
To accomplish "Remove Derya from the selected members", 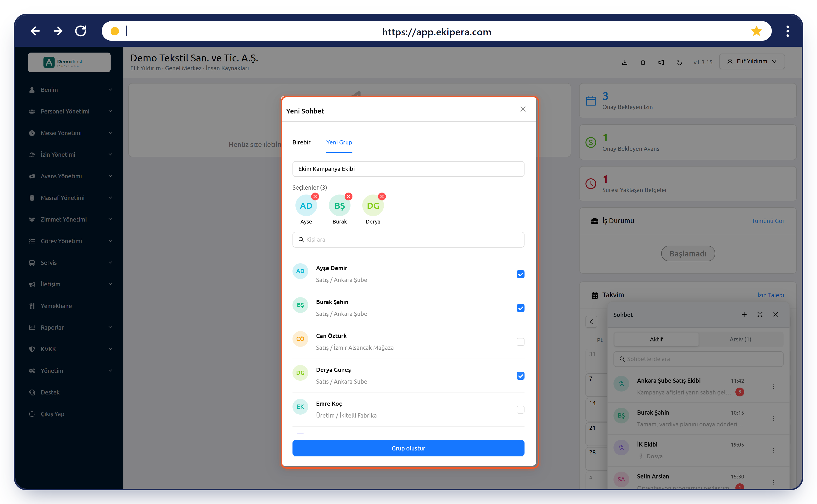I will [x=382, y=196].
